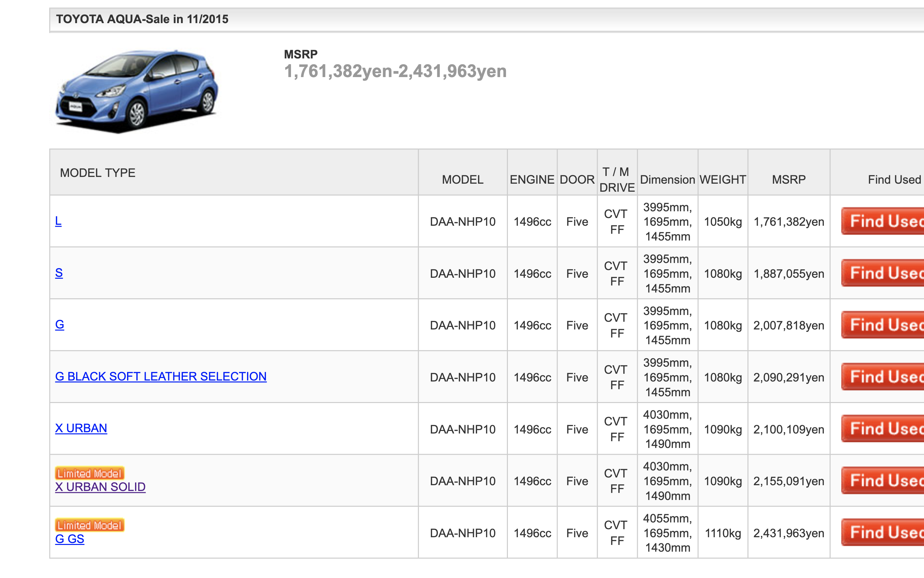Viewport: 924px width, 578px height.
Task: Click DAA-NHP10 model cell in L row
Action: point(463,222)
